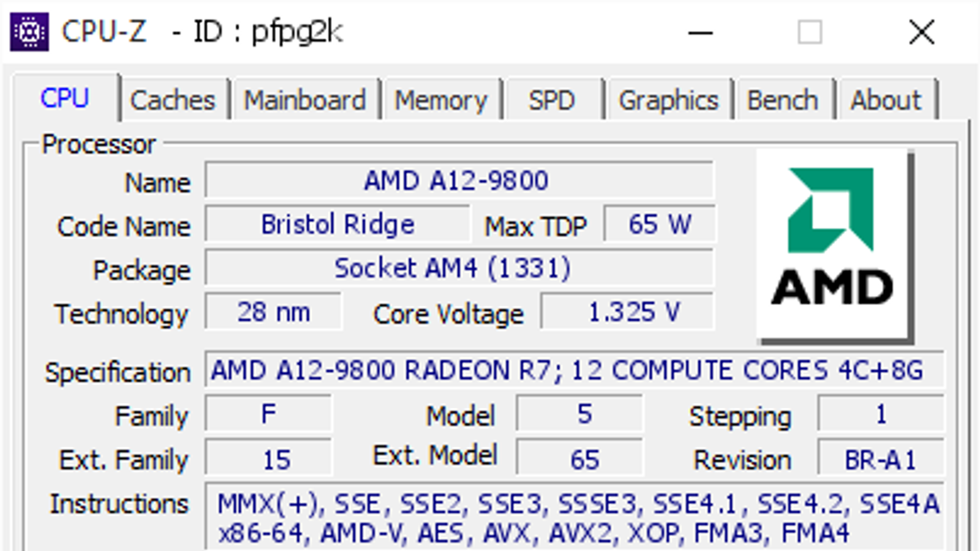Click the Package field Socket AM4
The width and height of the screenshot is (980, 551).
pyautogui.click(x=458, y=268)
